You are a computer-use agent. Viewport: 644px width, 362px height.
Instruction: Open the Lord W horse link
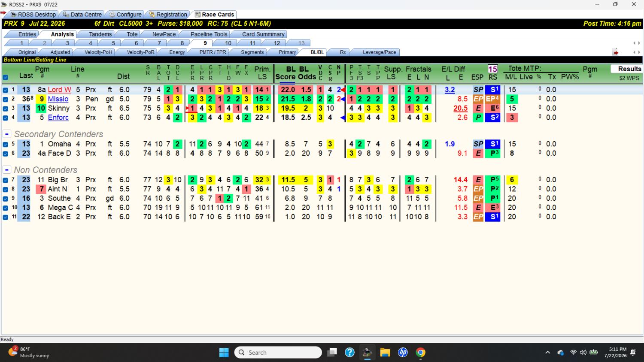click(x=59, y=90)
